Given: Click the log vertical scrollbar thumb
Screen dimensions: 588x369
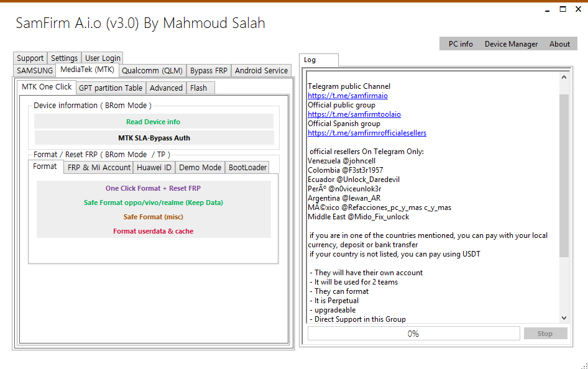Looking at the screenshot, I should click(x=564, y=175).
